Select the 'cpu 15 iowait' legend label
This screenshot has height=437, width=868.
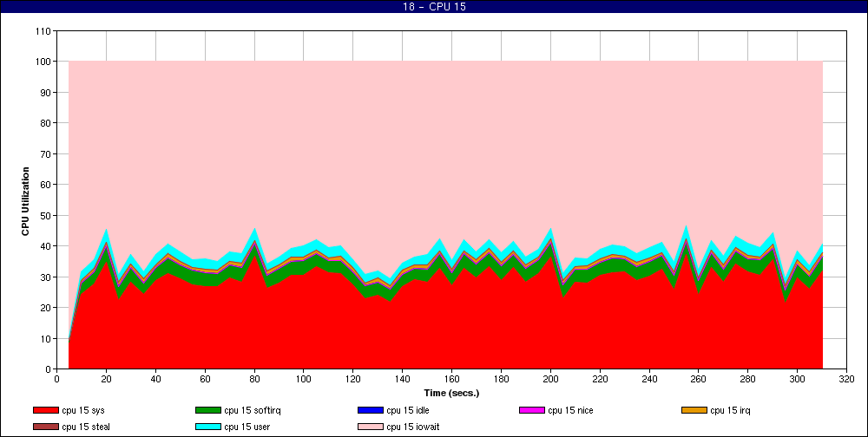(413, 427)
